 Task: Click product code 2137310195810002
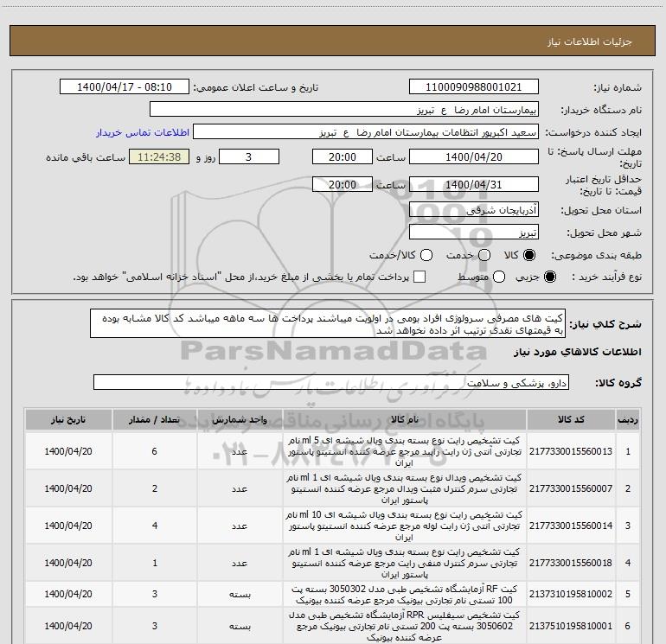[x=571, y=594]
